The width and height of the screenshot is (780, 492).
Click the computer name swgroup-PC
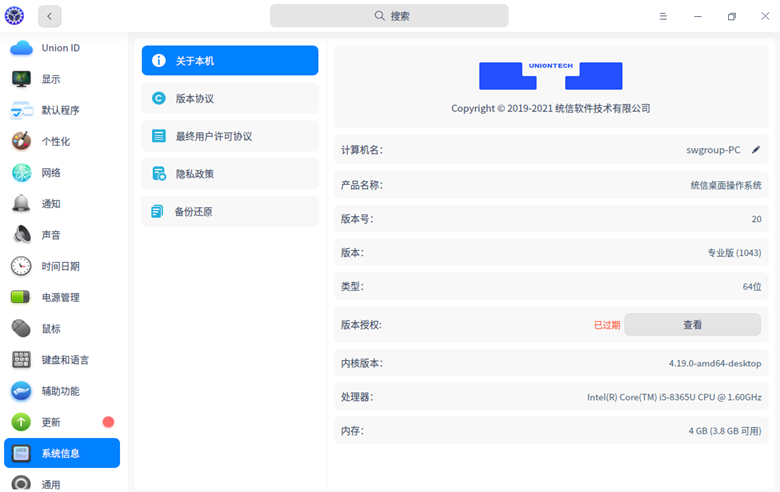tap(713, 150)
